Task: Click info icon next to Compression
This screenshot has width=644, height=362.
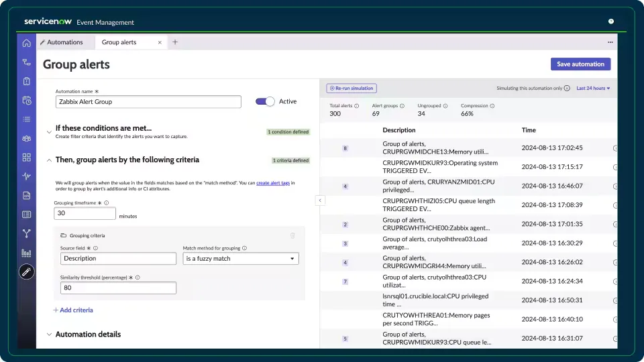Action: pos(492,106)
